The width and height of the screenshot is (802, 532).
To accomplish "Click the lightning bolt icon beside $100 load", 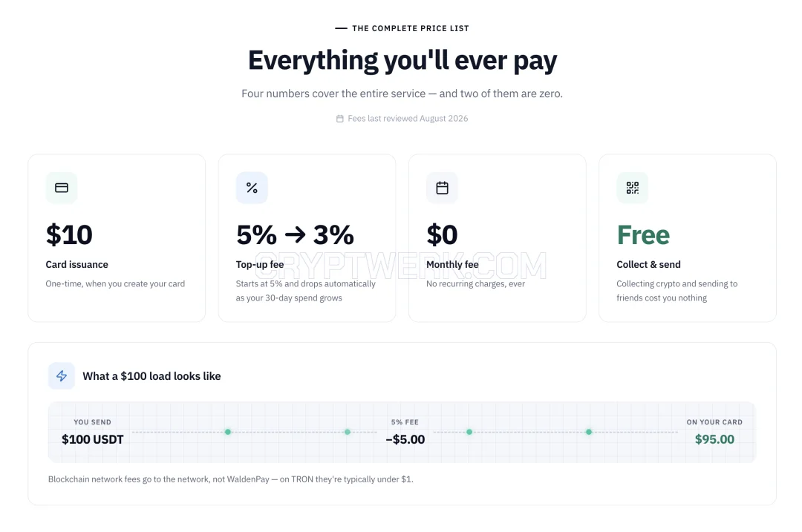I will tap(62, 376).
